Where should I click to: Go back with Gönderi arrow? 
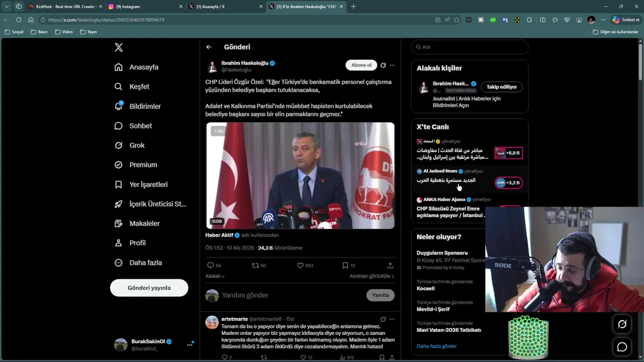209,47
